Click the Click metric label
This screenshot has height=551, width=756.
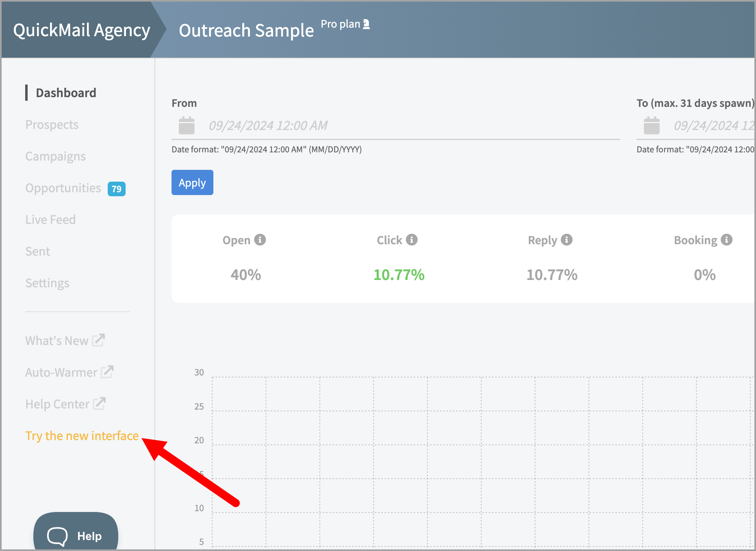click(389, 240)
